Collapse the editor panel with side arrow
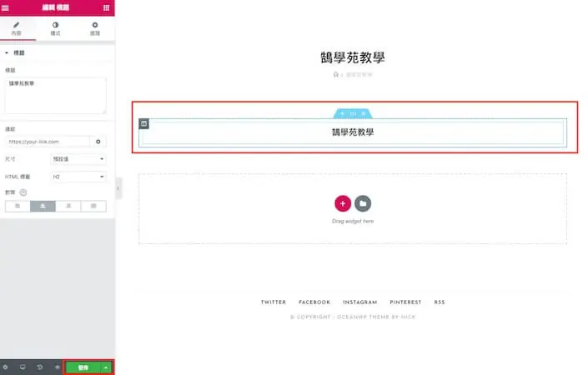 (118, 188)
